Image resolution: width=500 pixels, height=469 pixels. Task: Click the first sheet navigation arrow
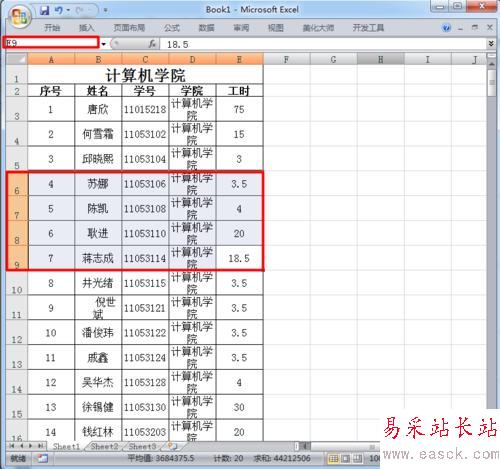(12, 446)
